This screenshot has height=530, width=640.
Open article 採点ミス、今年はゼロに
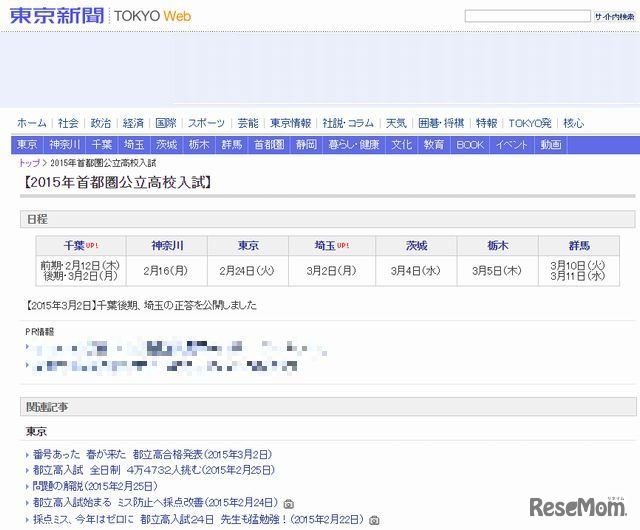198,519
